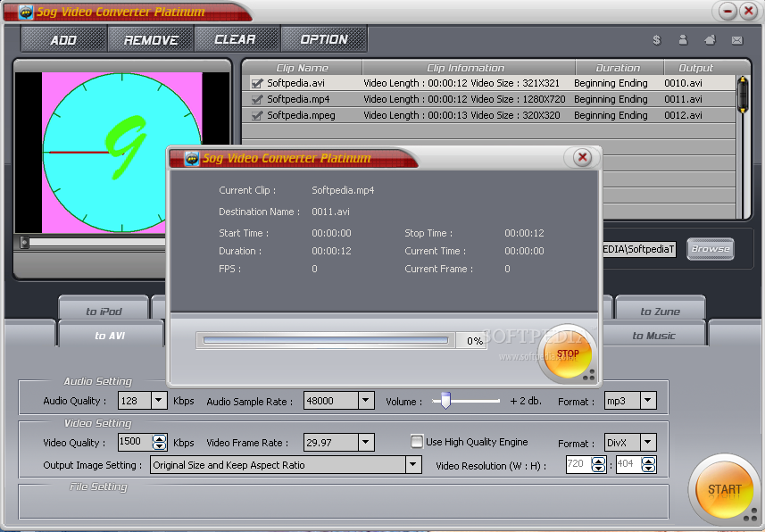Minimize the main converter window
This screenshot has width=765, height=532.
[x=728, y=11]
